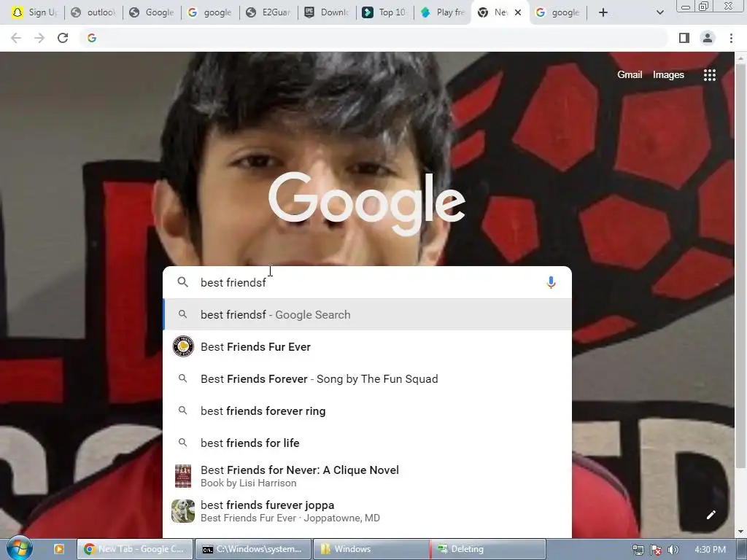Switch to the E2Guardian tab
Screen dimensions: 747x560
click(x=268, y=12)
